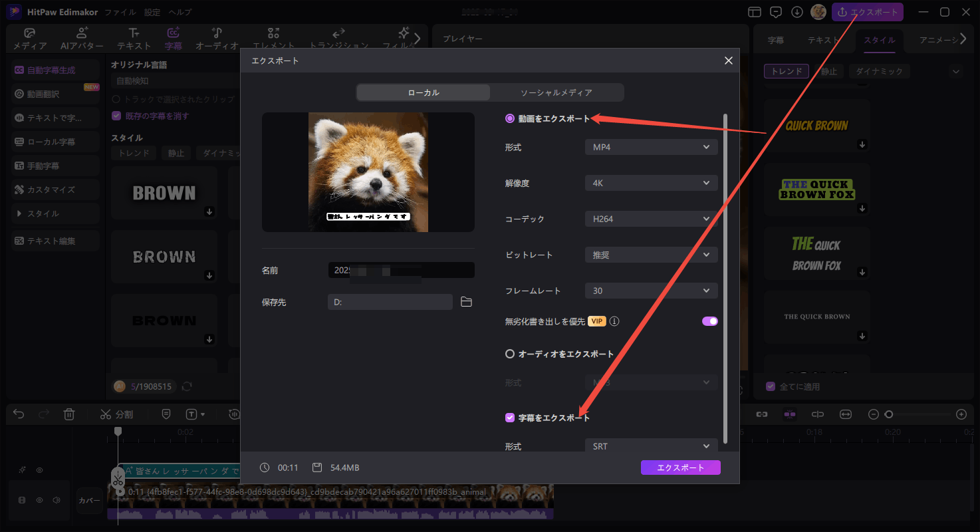The image size is (980, 532).
Task: Click the folder icon beside save location
Action: click(x=466, y=302)
